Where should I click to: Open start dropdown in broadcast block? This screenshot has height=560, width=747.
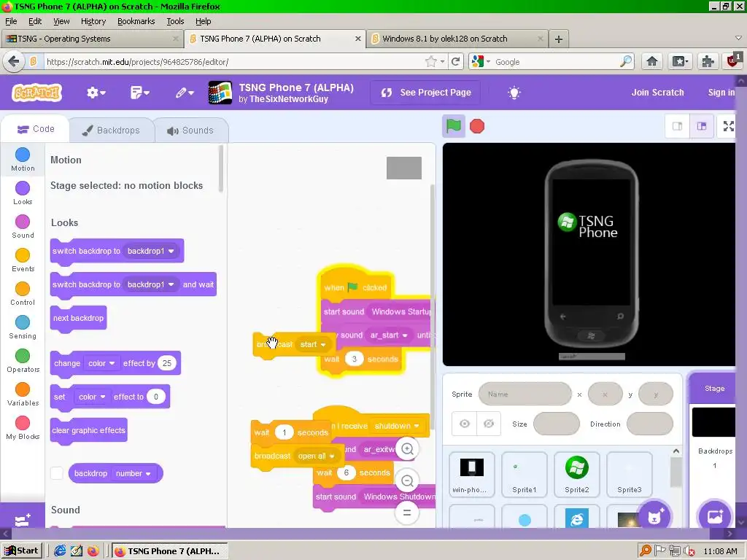click(x=313, y=344)
